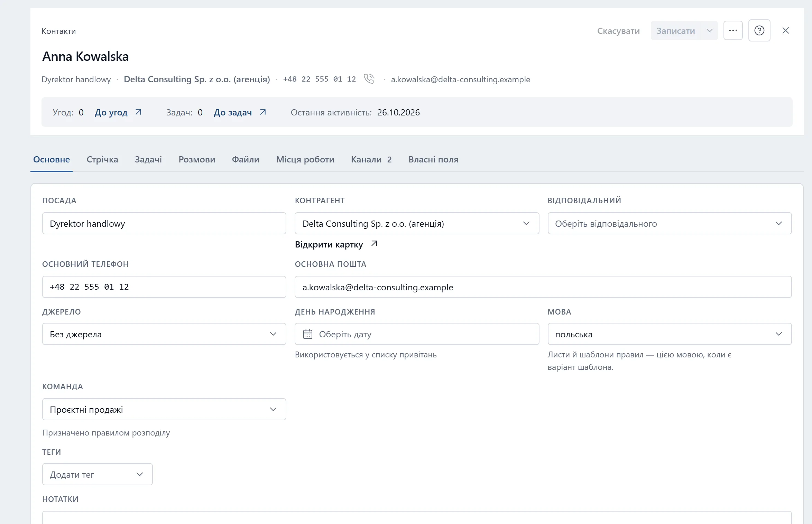Open the three-dots more actions menu

tap(733, 30)
